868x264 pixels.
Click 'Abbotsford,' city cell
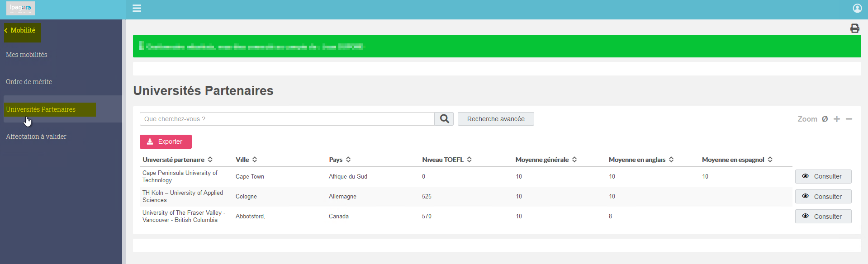250,217
